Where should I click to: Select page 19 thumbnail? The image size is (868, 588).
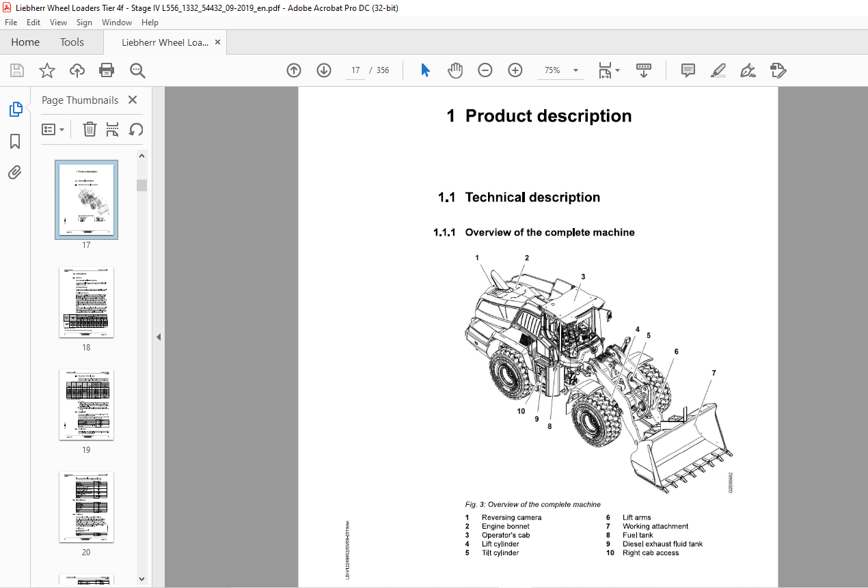(86, 405)
